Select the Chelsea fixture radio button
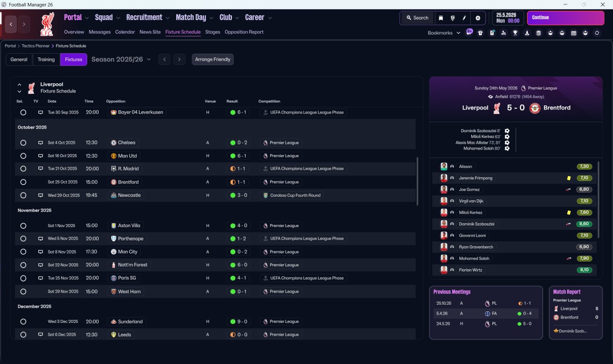 coord(23,143)
